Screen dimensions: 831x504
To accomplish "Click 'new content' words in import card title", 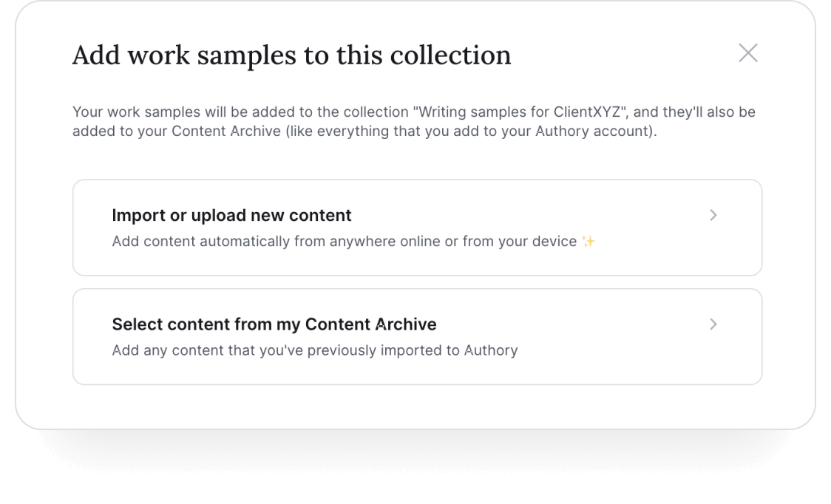I will pos(301,216).
